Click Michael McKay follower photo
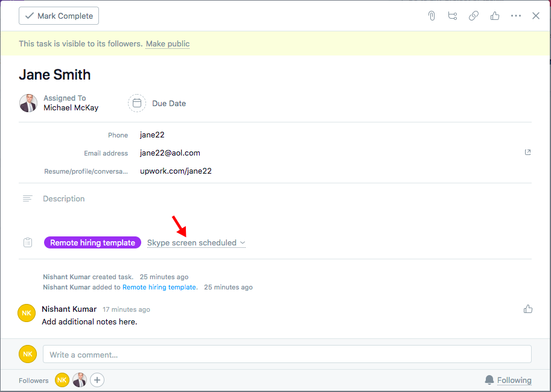551x392 pixels. click(x=80, y=380)
